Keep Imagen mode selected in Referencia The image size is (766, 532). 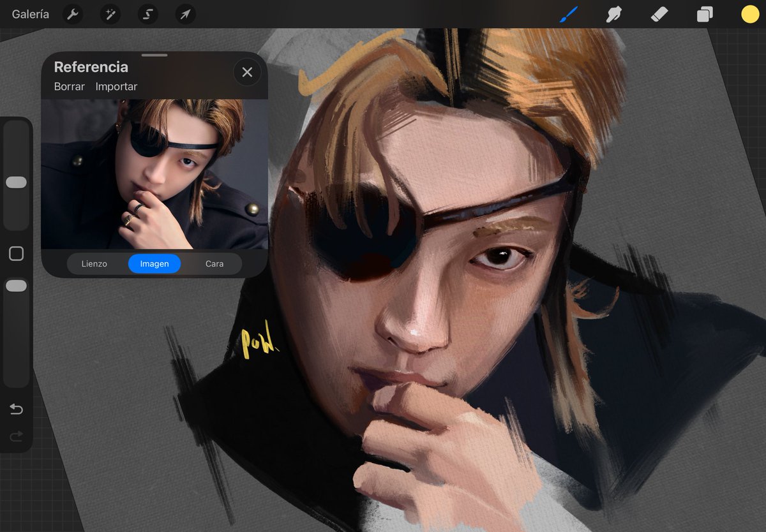154,263
